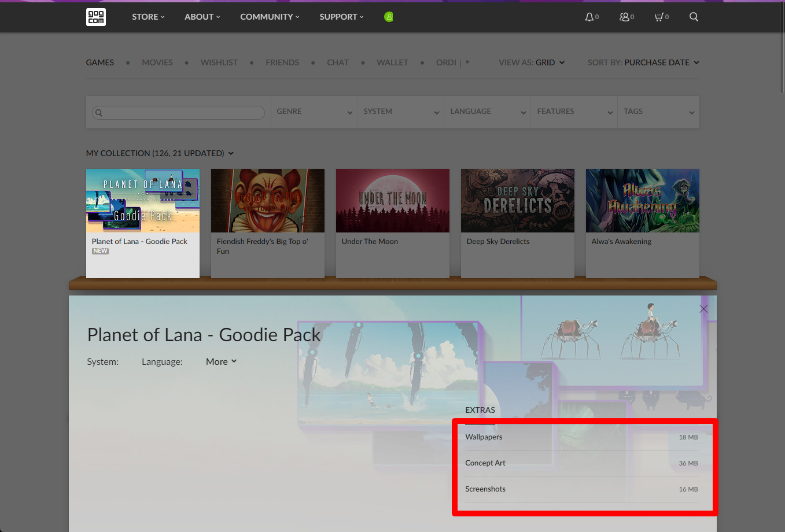Screen dimensions: 785x532
Task: Download the Concept Art extra
Action: tap(581, 463)
